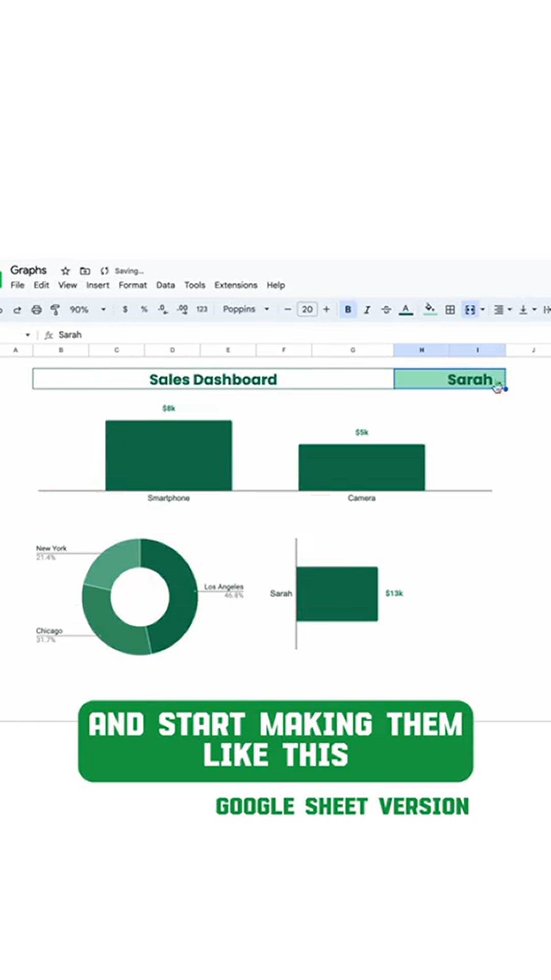Open the 90% zoom dropdown
Viewport: 551px width, 980px height.
pyautogui.click(x=88, y=309)
